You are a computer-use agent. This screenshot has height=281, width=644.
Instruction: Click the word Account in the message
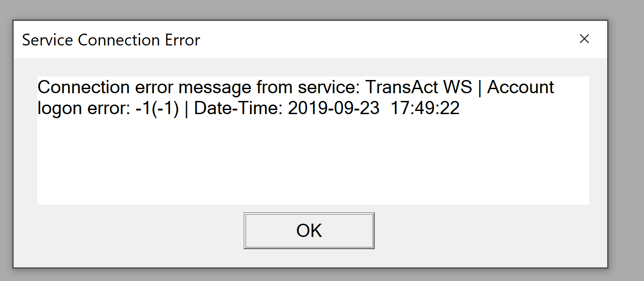521,87
